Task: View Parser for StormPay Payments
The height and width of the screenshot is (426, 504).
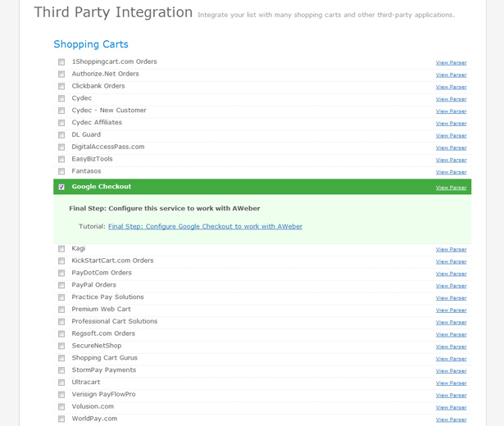Action: [x=451, y=371]
